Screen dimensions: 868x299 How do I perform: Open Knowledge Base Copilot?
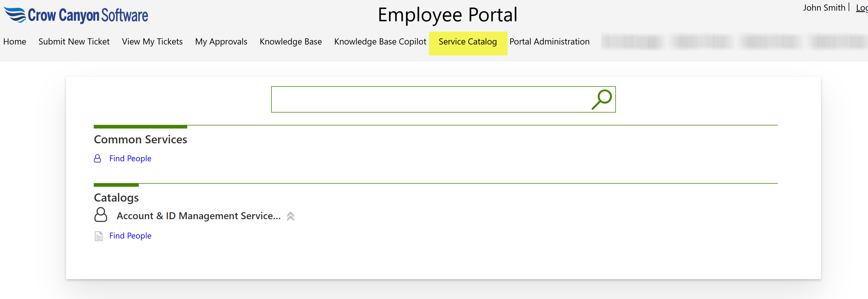[380, 41]
